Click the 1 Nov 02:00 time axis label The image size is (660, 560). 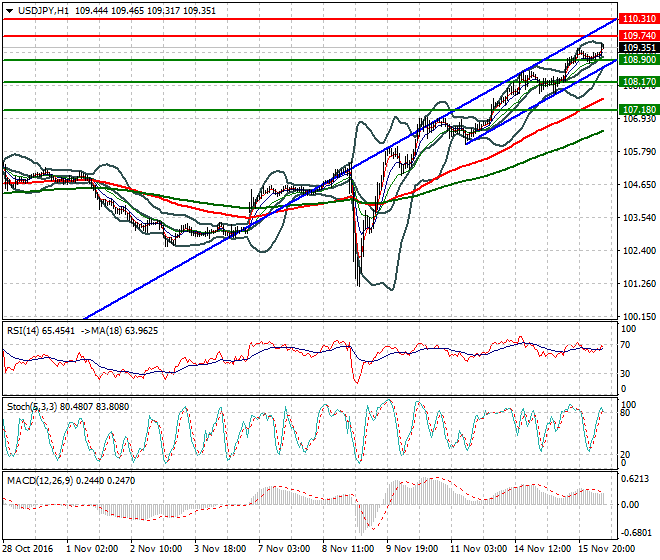(x=92, y=549)
